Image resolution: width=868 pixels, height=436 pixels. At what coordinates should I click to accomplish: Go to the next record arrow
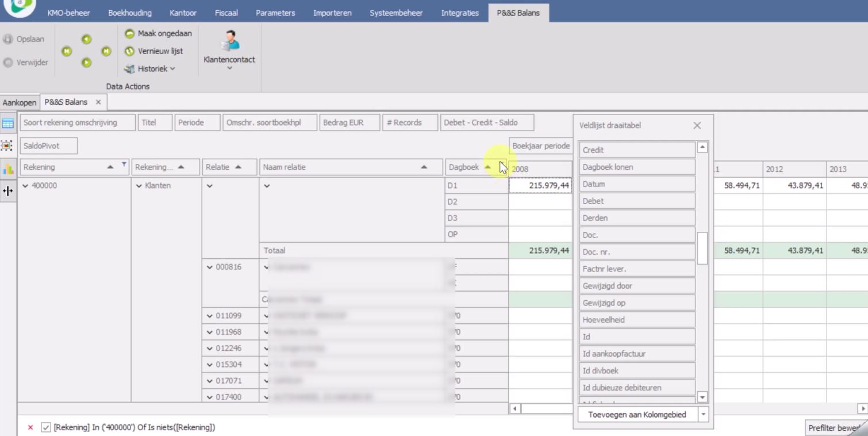(86, 63)
